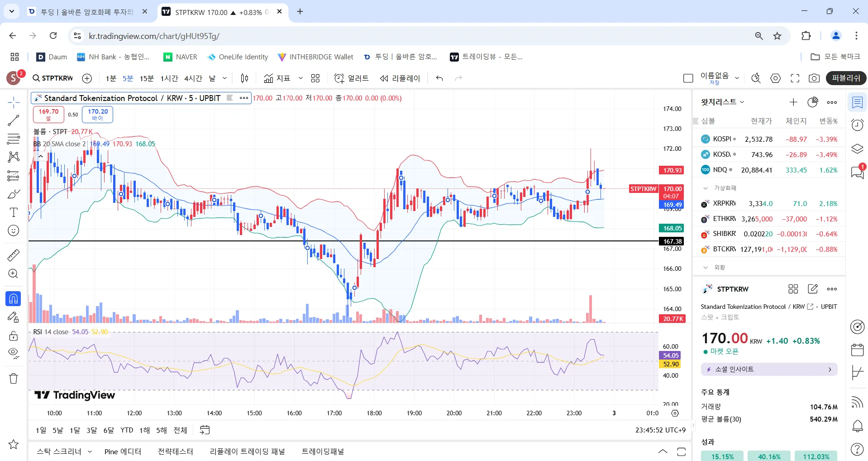The height and width of the screenshot is (461, 868).
Task: Click the 170.20 바이 buy button
Action: (98, 115)
